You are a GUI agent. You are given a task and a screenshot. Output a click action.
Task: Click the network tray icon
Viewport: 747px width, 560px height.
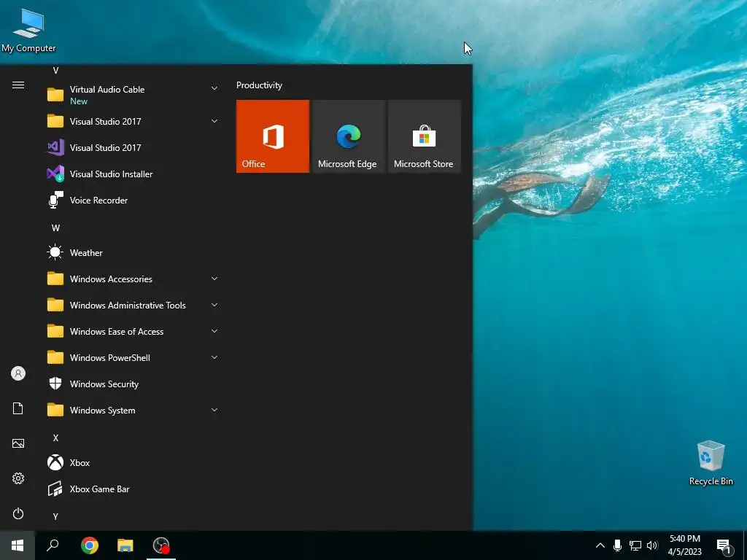coord(635,545)
